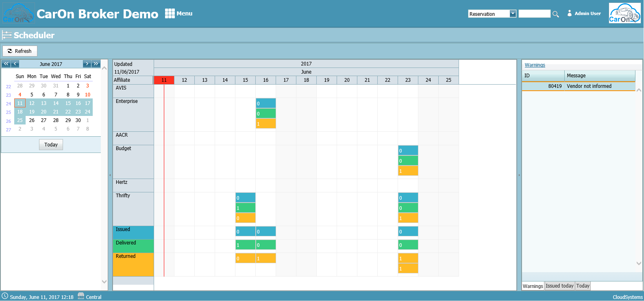Viewport: 644px width, 301px height.
Task: Click week number 24 in calendar
Action: (x=9, y=104)
